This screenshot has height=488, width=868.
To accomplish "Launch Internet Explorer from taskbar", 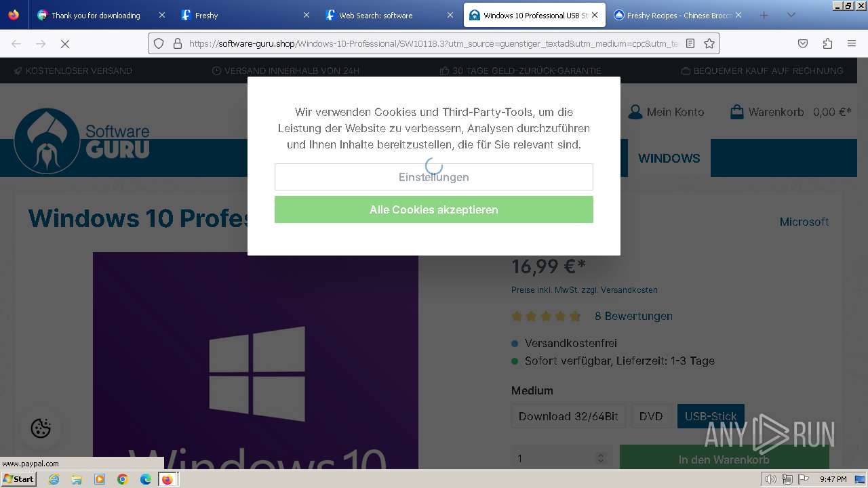I will pos(54,479).
